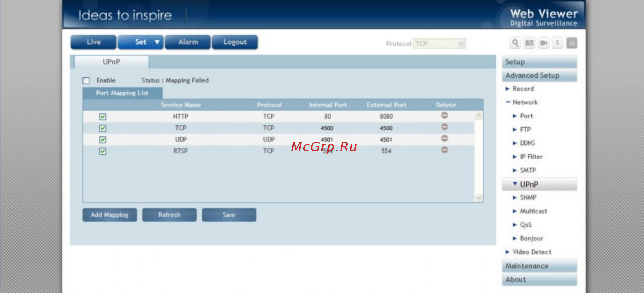
Task: Click the video record icon
Action: [543, 43]
